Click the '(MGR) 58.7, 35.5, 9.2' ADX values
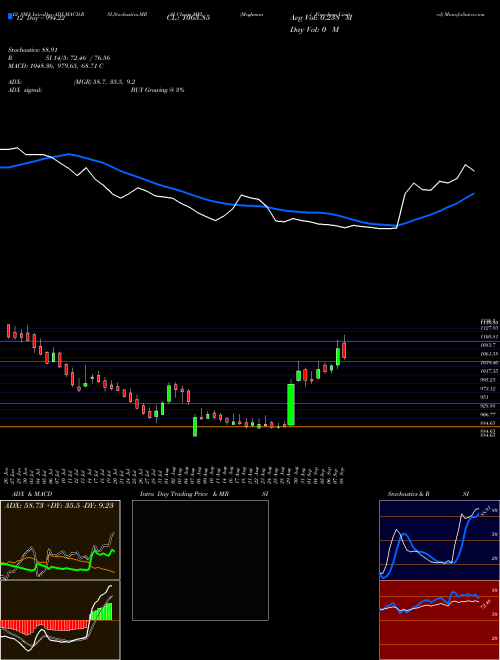Viewport: 500px width, 660px height. click(104, 82)
